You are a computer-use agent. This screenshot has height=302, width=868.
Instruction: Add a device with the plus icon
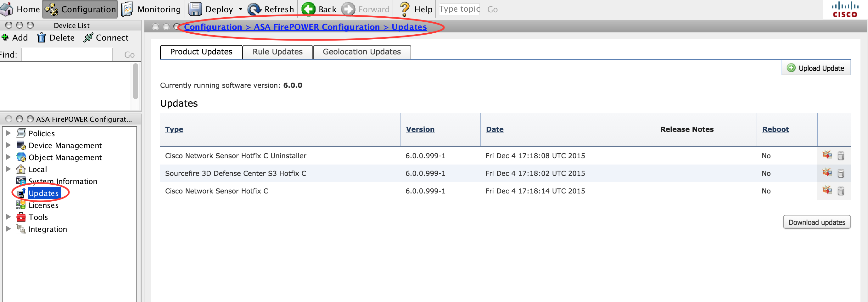click(5, 37)
